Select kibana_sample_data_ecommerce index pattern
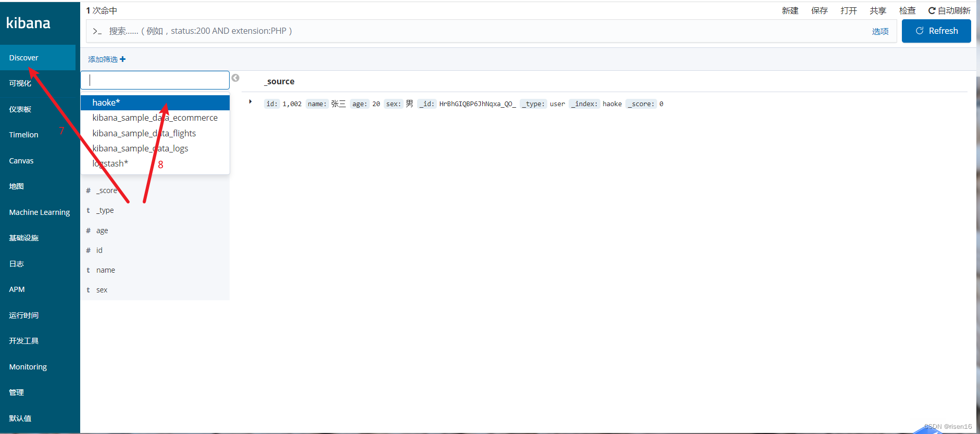This screenshot has height=434, width=980. [x=155, y=118]
